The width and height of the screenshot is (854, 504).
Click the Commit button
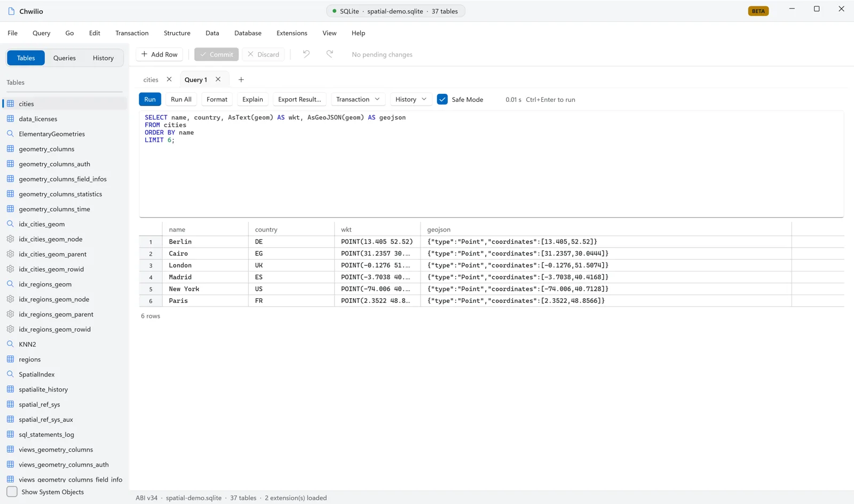click(x=216, y=54)
